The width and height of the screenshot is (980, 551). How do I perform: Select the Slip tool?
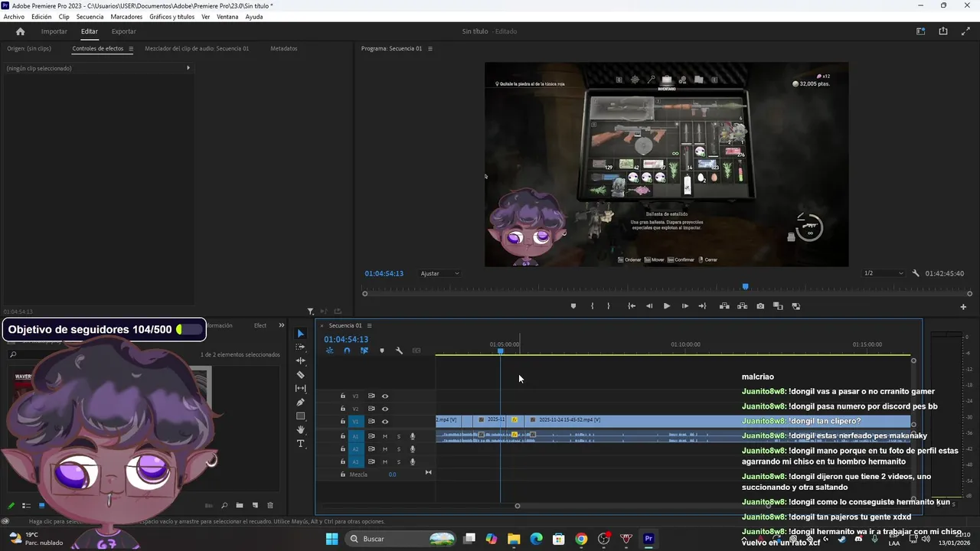300,389
